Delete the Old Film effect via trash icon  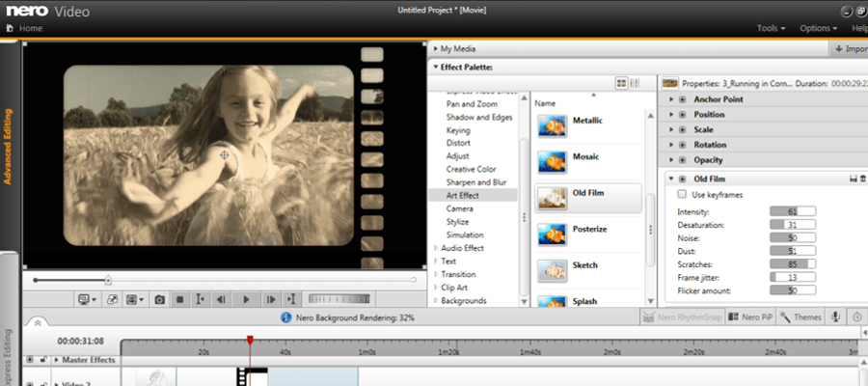[862, 179]
